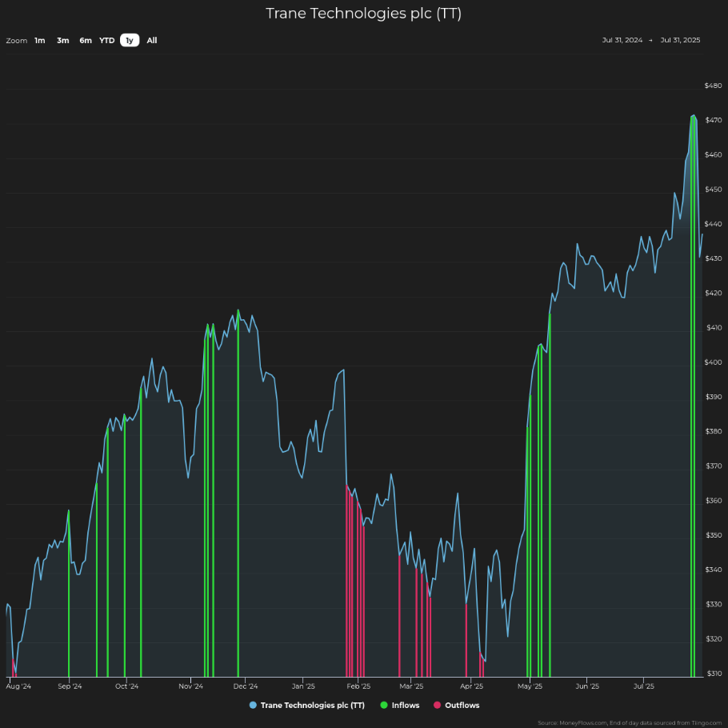Click the Oct '24 axis label

pos(126,686)
